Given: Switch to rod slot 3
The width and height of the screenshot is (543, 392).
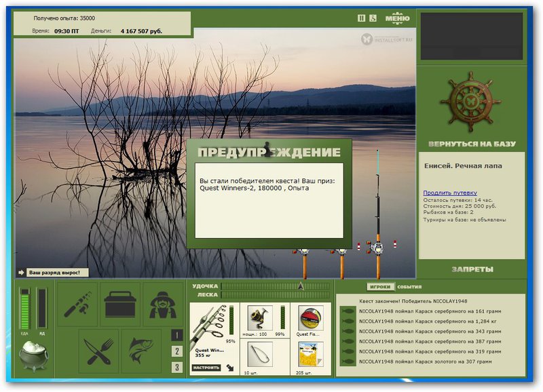Looking at the screenshot, I should [x=177, y=367].
